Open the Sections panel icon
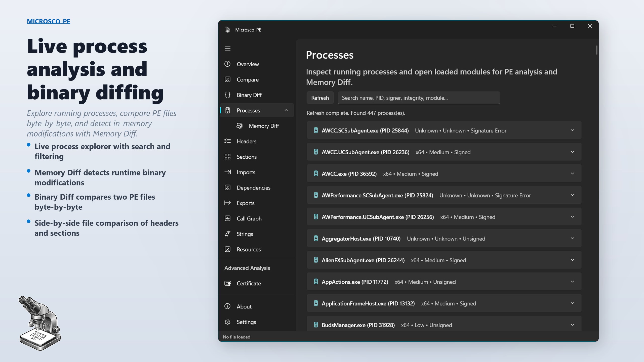Screen dimensions: 644x362 point(228,157)
